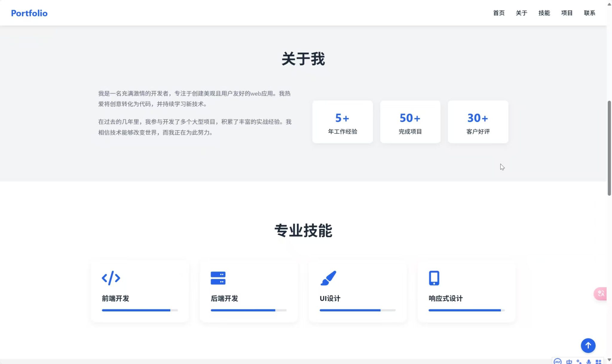
Task: Click the Portfolio logo
Action: [29, 13]
